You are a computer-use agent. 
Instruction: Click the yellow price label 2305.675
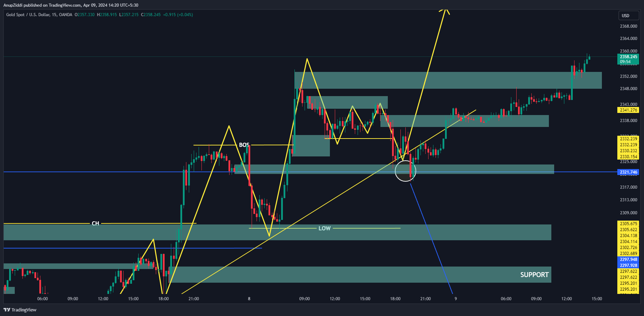(628, 224)
